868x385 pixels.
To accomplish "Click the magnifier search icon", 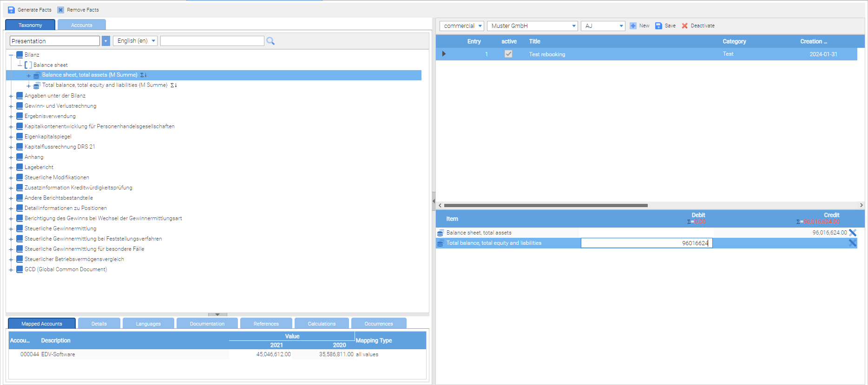I will click(x=270, y=41).
